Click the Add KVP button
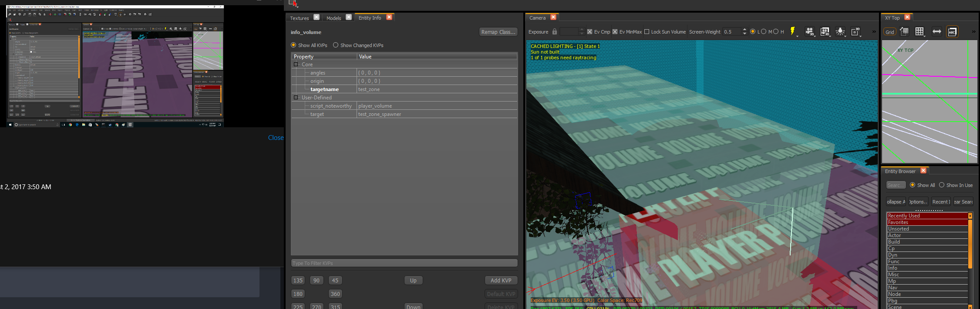Viewport: 980px width, 309px height. pyautogui.click(x=501, y=280)
